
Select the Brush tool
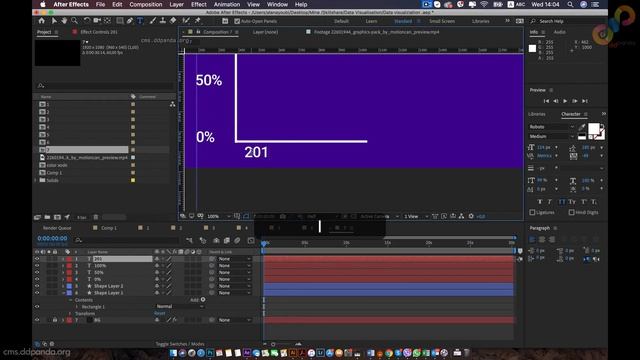[152, 20]
